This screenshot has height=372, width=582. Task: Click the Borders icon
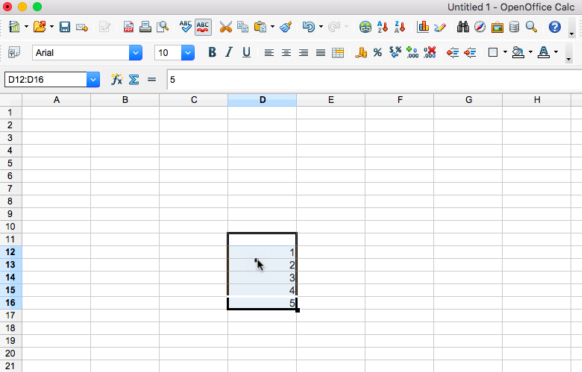pyautogui.click(x=493, y=52)
